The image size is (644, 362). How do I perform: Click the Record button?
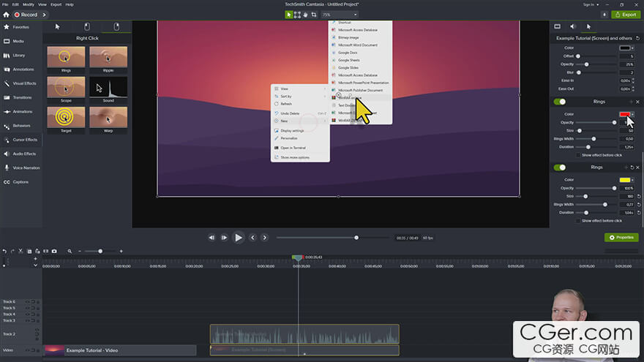tap(26, 15)
